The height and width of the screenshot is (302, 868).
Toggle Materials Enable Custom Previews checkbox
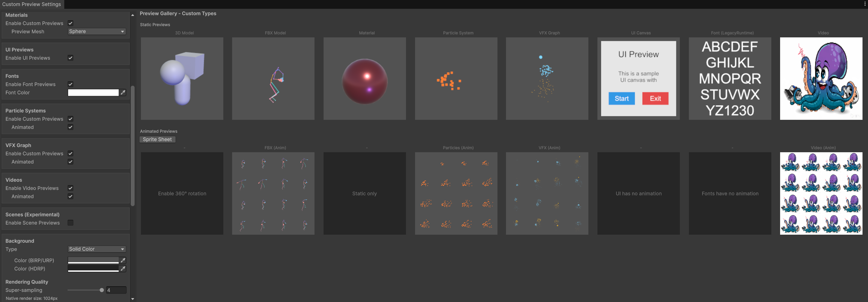pos(70,23)
